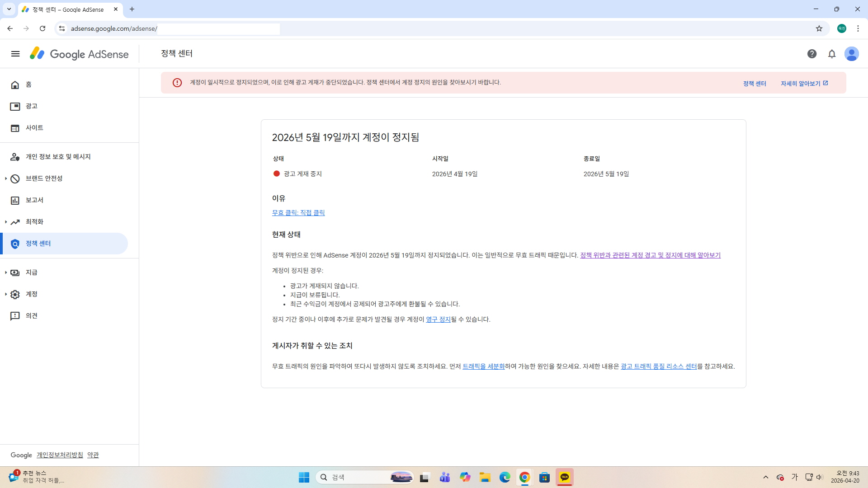Click the Help question mark icon
Screen dimensions: 868x488
tap(812, 54)
